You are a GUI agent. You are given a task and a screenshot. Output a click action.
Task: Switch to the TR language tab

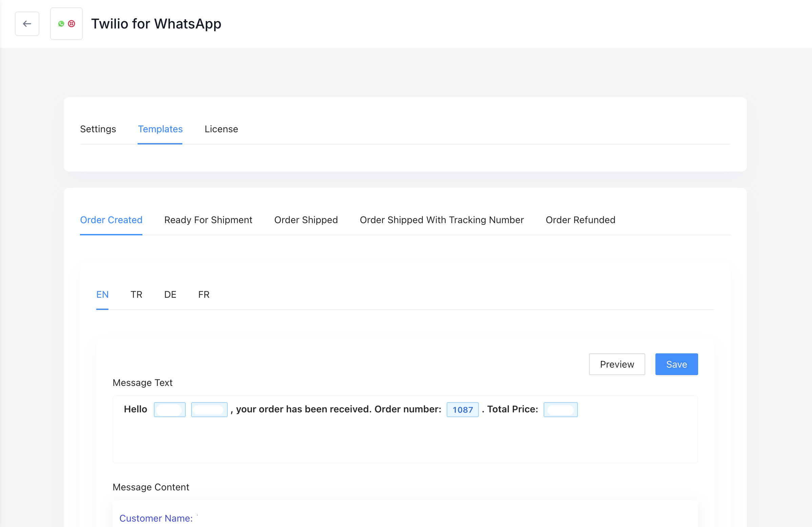136,294
